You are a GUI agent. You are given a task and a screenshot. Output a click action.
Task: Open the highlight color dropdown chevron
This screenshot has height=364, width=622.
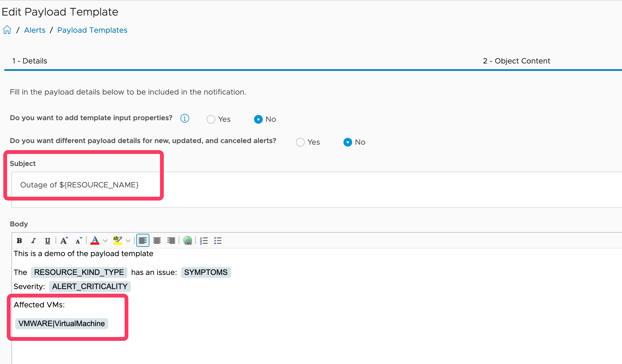tap(128, 240)
